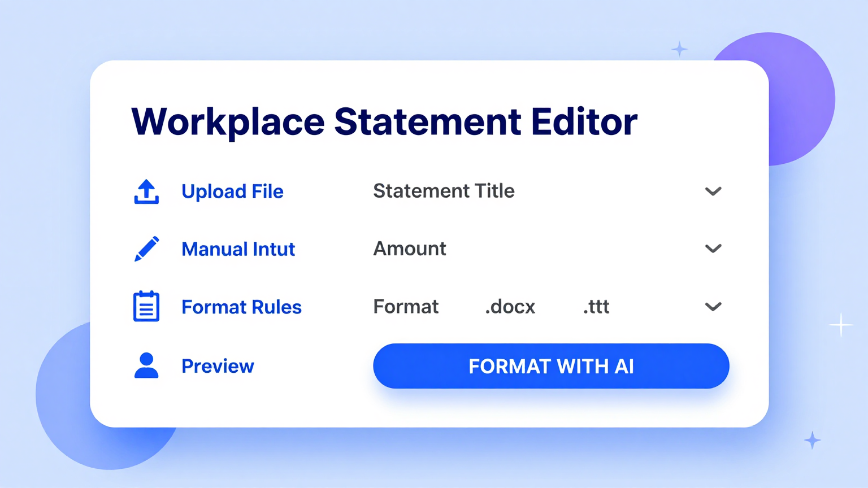Click the Upload File arrow icon
Image resolution: width=868 pixels, height=488 pixels.
[x=146, y=192]
